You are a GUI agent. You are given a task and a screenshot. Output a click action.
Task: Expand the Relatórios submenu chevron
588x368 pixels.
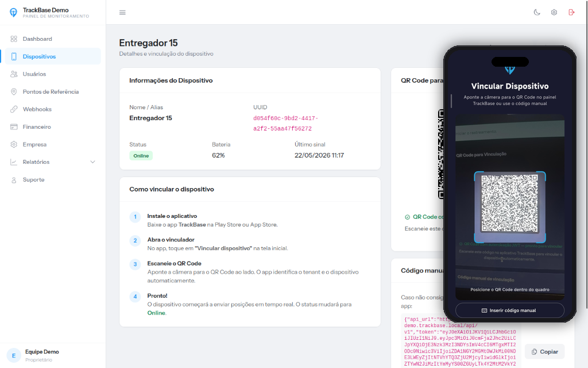tap(92, 162)
